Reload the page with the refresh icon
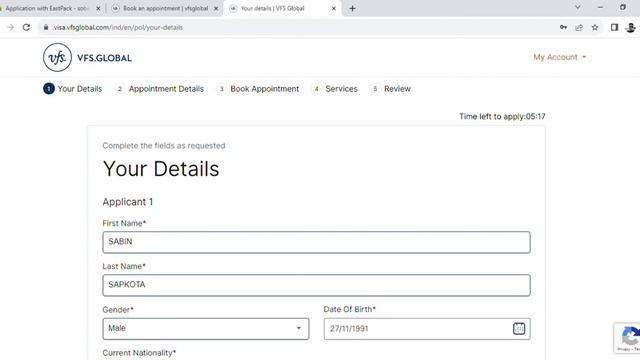640x360 pixels. click(27, 27)
